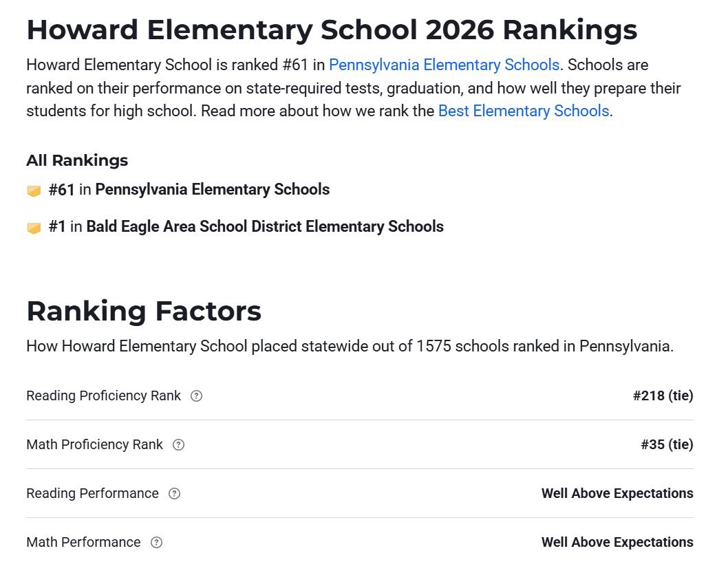
Task: Follow the Best Elementary Schools link
Action: pos(523,111)
